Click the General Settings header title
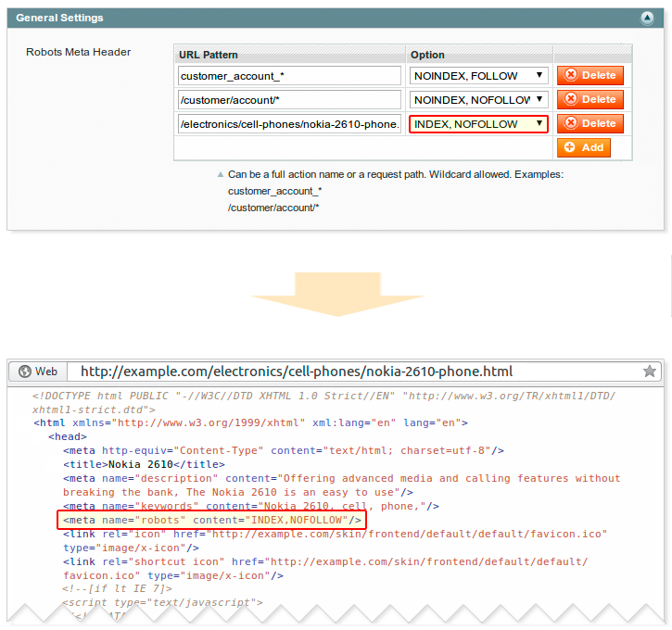 click(60, 18)
